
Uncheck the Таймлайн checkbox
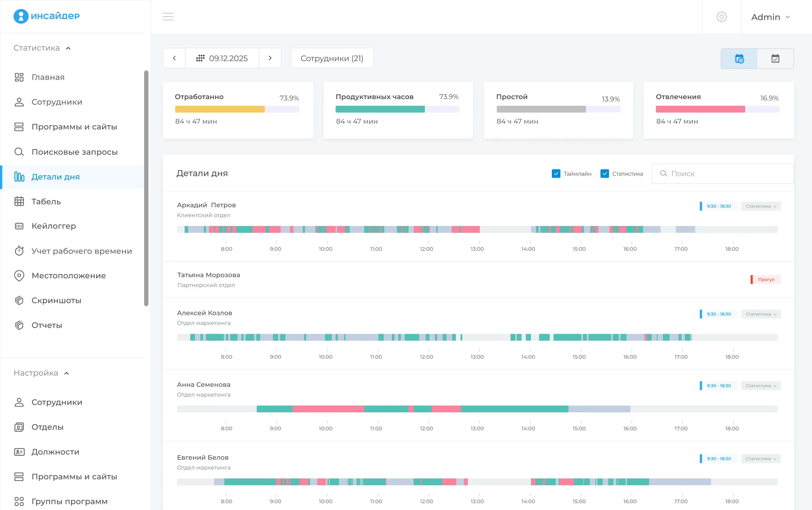(556, 174)
